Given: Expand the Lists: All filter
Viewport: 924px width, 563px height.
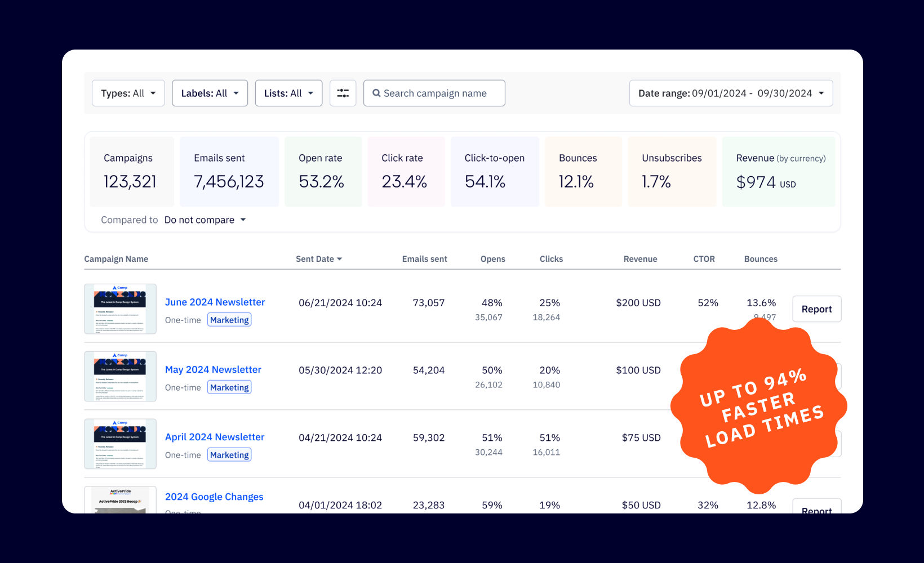Looking at the screenshot, I should [288, 93].
